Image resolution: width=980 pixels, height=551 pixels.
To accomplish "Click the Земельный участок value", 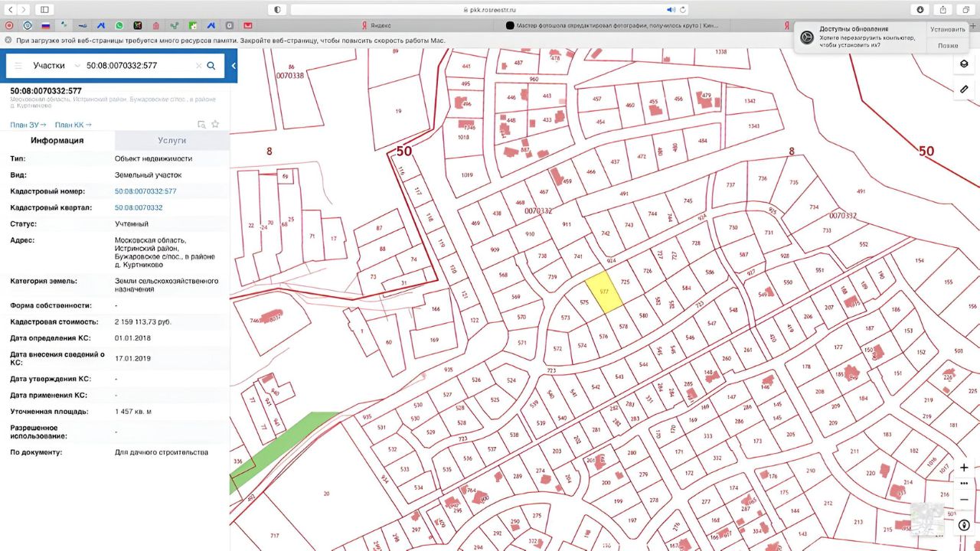I will tap(149, 175).
